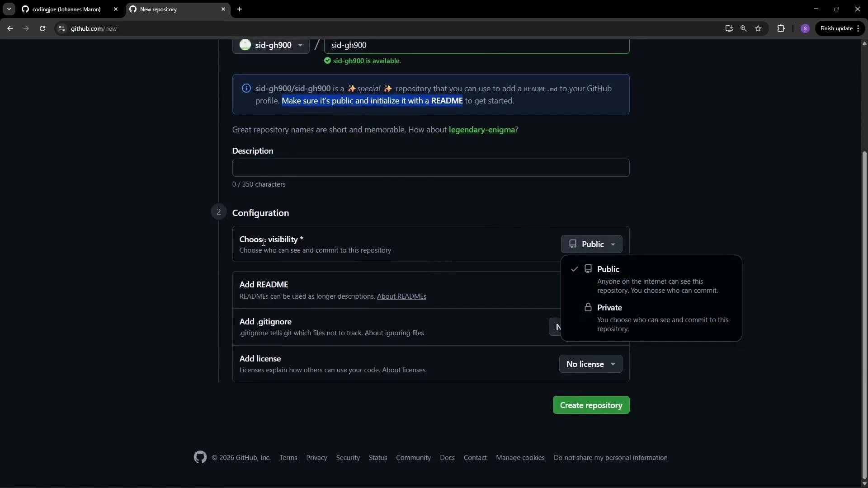Screen dimensions: 868x488
Task: Click the address bar URL
Action: pyautogui.click(x=94, y=28)
